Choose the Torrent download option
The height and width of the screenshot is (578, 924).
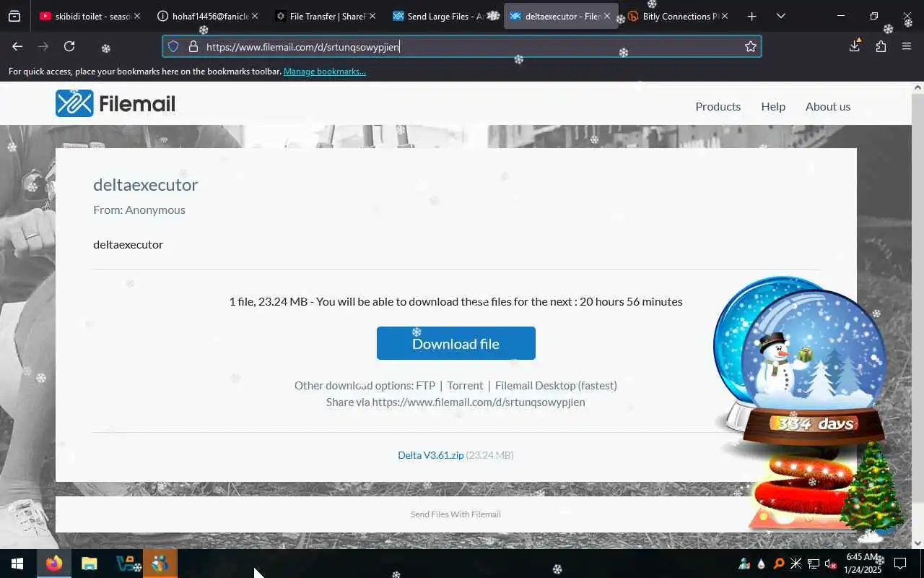coord(465,385)
